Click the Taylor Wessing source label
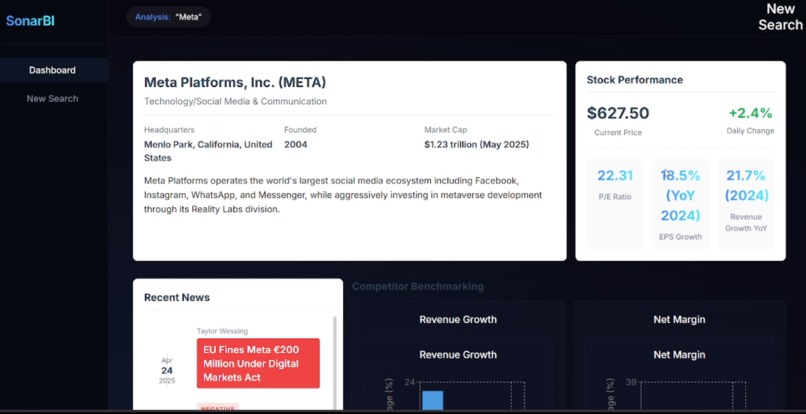Viewport: 806px width, 414px height. 222,331
